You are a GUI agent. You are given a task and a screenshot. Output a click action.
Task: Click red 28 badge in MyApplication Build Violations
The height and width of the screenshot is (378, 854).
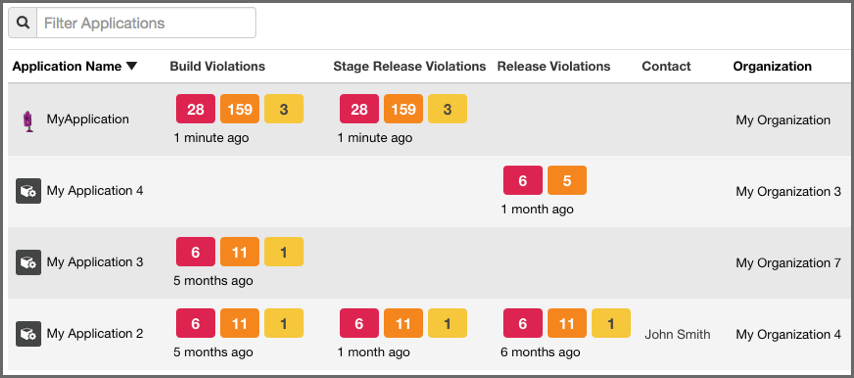[x=196, y=109]
